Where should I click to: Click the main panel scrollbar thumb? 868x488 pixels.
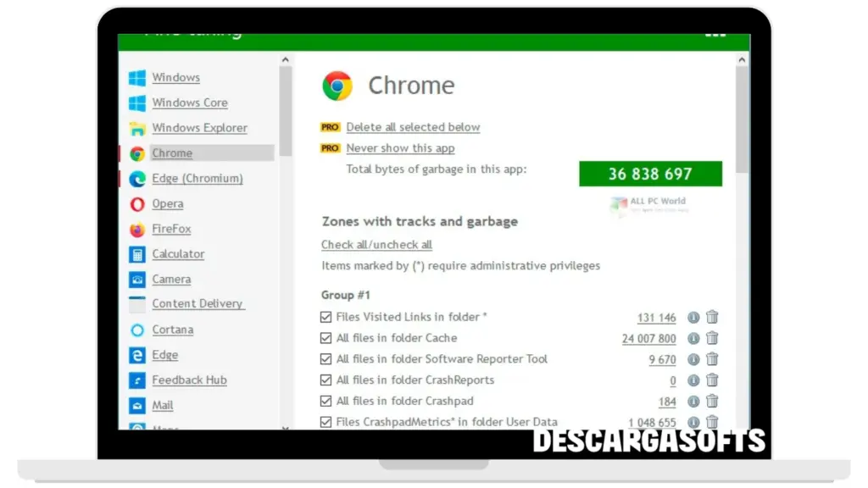(x=742, y=119)
